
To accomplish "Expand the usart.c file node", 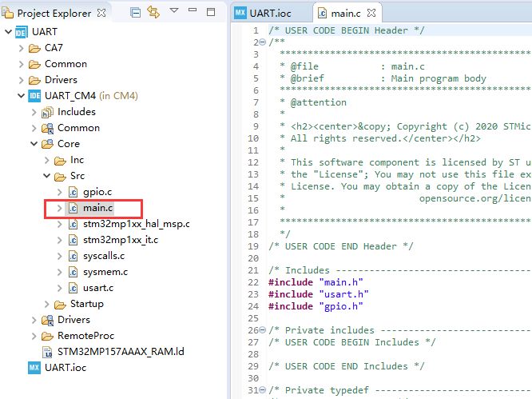I will point(60,288).
